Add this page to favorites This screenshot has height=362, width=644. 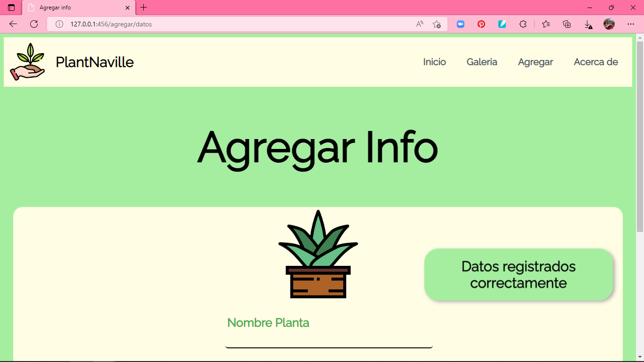[437, 24]
